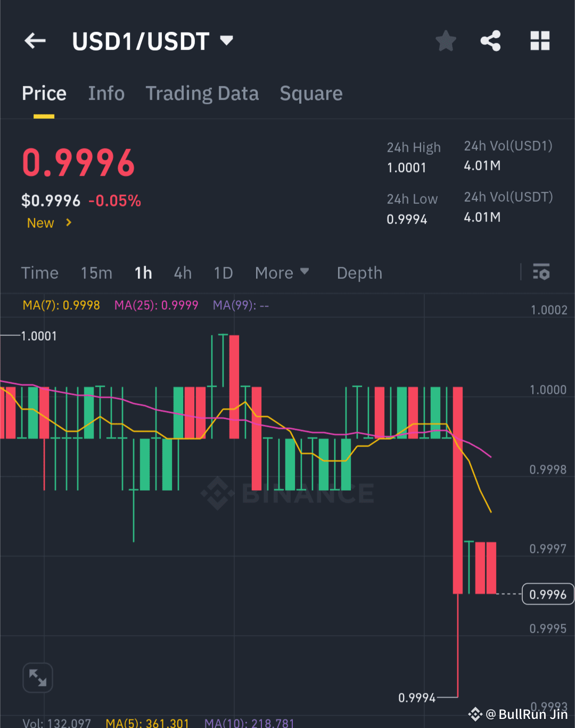Click the 24h High value 1.0001

point(406,168)
